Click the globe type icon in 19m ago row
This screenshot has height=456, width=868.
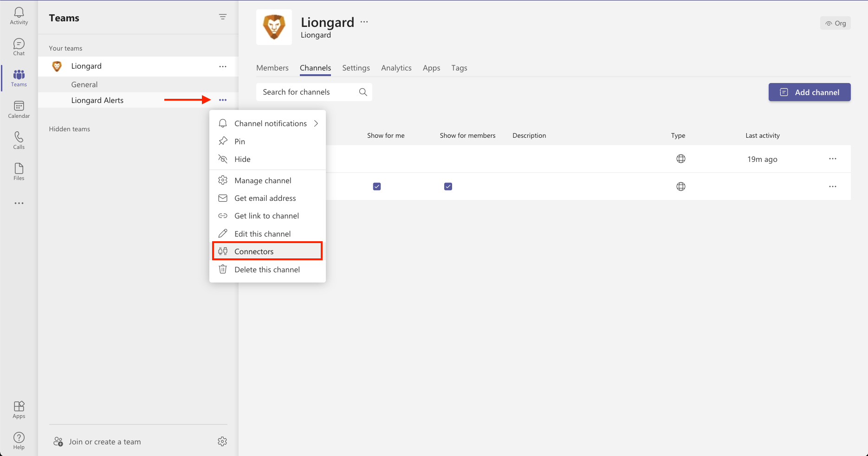[x=681, y=159]
